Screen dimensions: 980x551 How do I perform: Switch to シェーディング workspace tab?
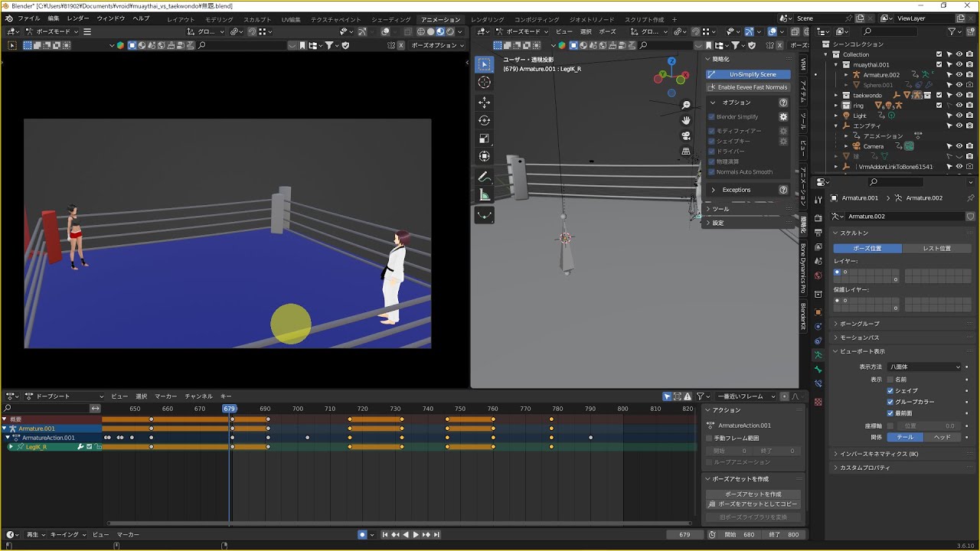(x=390, y=19)
